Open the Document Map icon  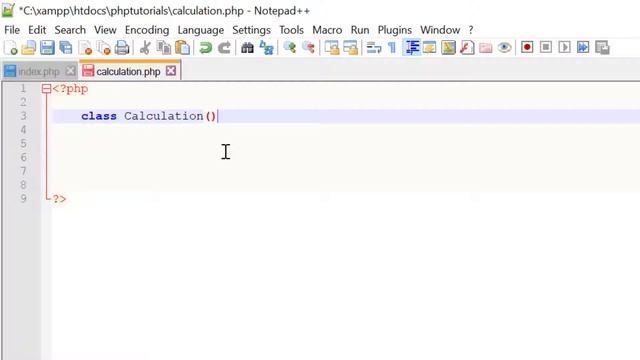point(448,48)
